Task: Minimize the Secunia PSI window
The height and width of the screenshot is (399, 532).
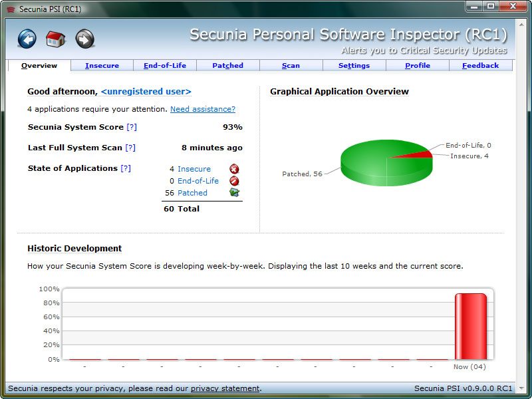Action: [475, 7]
